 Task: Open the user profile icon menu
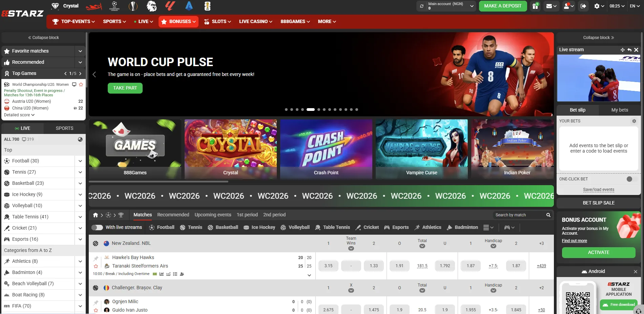569,6
